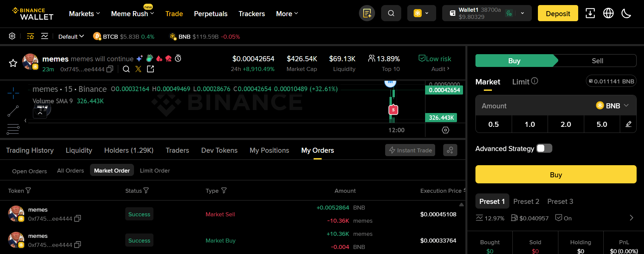Open the Fibonacci lines chart tool
Image resolution: width=644 pixels, height=254 pixels.
(13, 129)
